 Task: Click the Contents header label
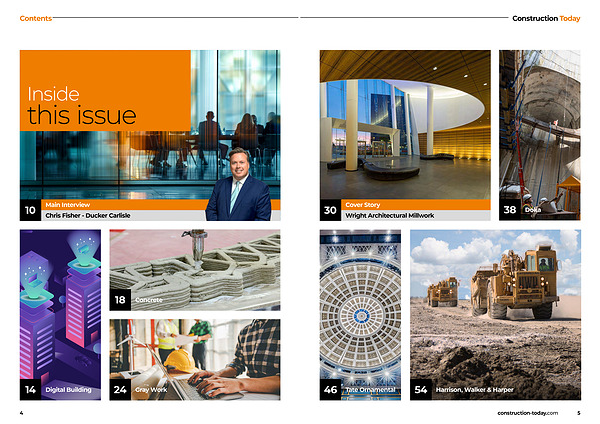click(36, 18)
